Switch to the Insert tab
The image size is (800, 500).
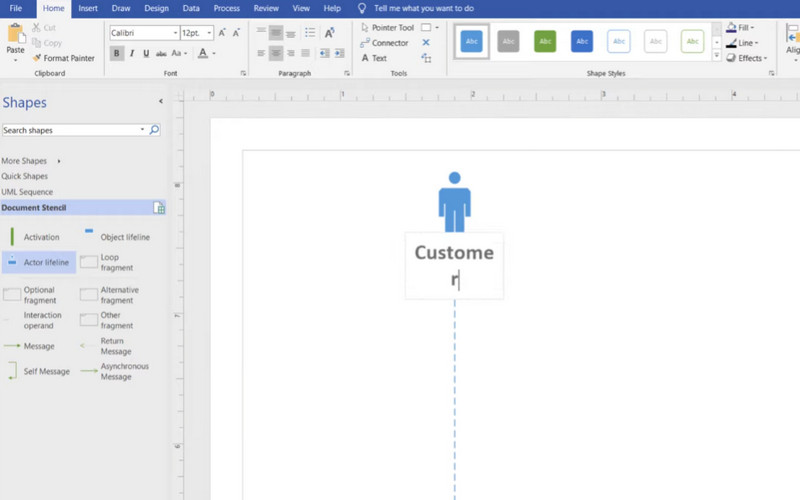(x=88, y=8)
